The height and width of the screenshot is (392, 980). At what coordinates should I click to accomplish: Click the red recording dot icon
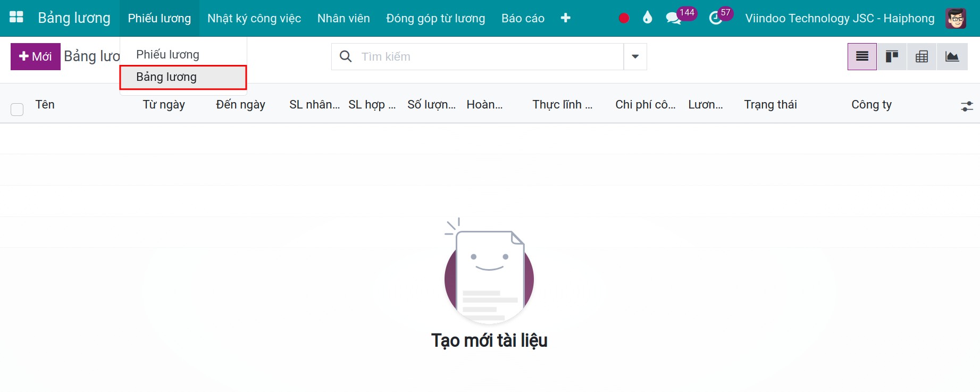pyautogui.click(x=624, y=18)
